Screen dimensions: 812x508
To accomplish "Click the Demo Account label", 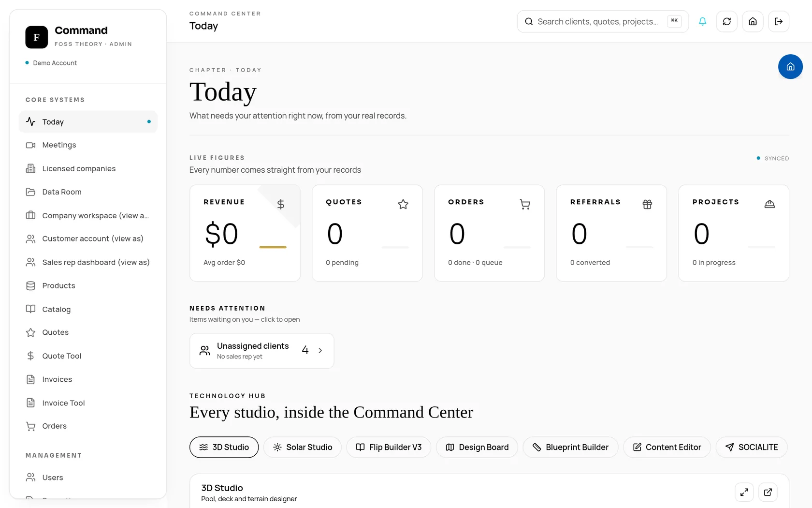I will pos(55,63).
